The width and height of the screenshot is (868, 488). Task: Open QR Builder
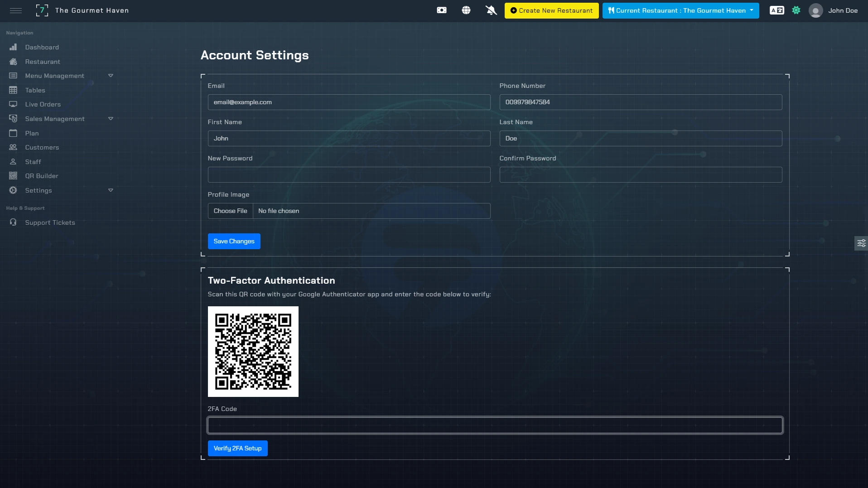[42, 176]
